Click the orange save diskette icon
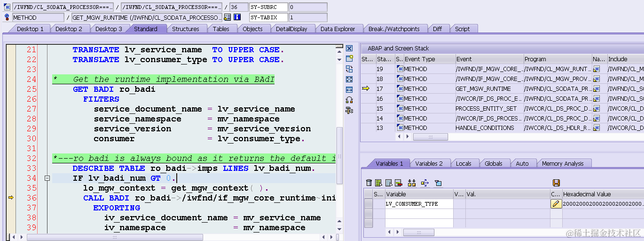Screen dimensions: 644x241 [557, 183]
